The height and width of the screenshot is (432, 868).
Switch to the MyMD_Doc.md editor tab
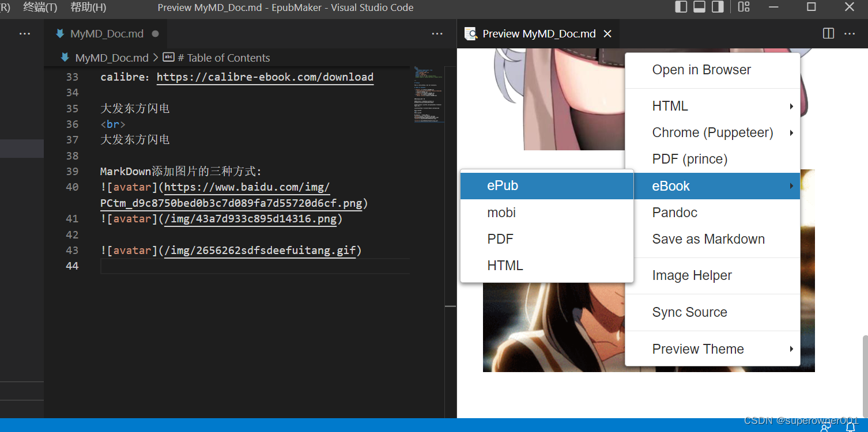point(107,34)
